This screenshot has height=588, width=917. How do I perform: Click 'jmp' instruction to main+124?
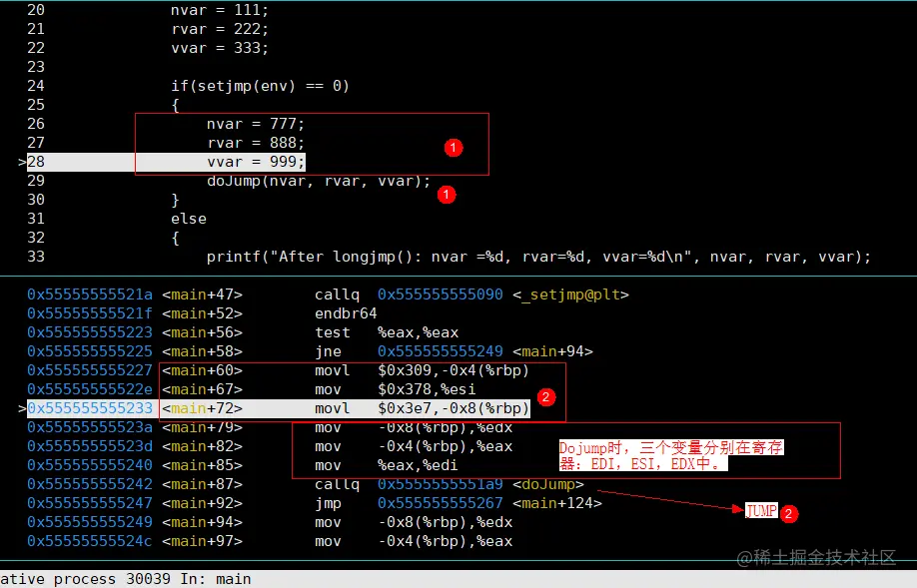(x=458, y=503)
